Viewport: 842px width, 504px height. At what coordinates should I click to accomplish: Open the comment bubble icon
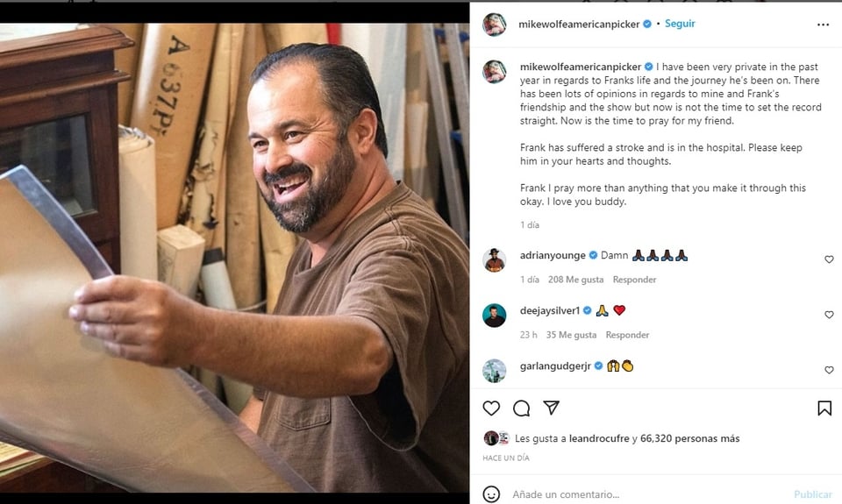tap(521, 408)
